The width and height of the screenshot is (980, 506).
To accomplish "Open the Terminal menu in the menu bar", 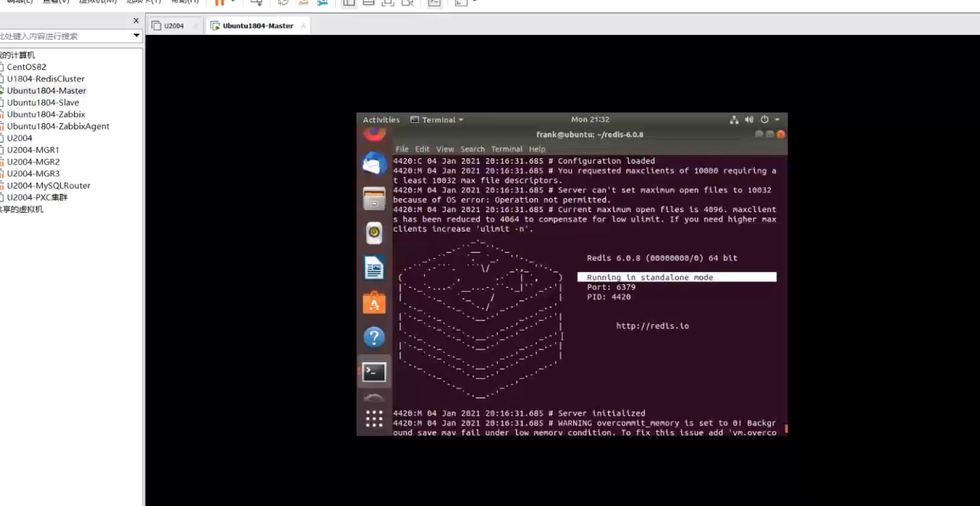I will tap(507, 149).
